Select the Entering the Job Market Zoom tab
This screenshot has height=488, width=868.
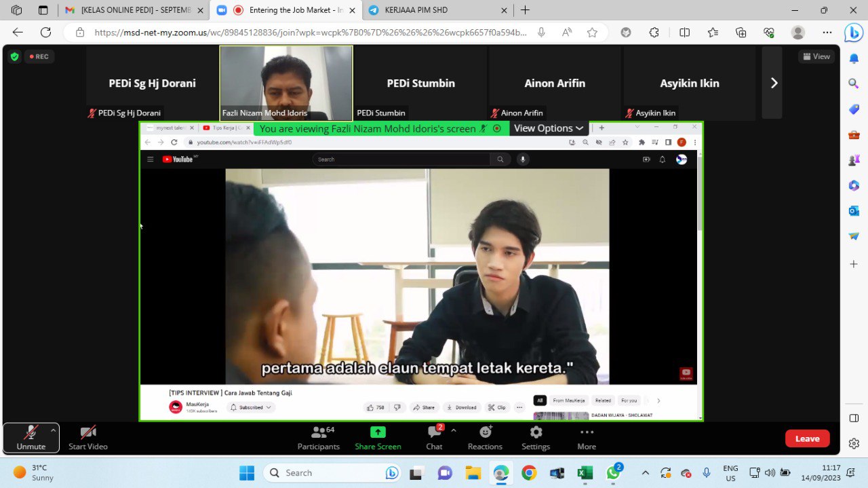(286, 10)
